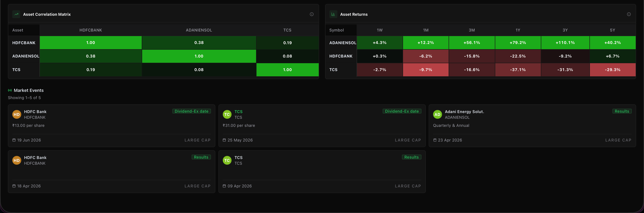
Task: Click the Quarterly & Annual text
Action: (x=451, y=126)
